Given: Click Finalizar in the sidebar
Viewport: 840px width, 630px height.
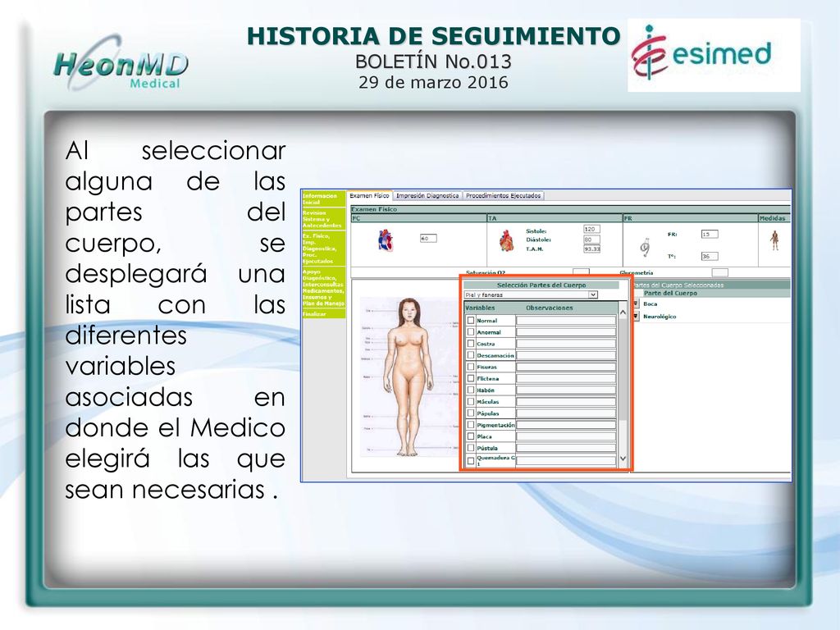Looking at the screenshot, I should (323, 314).
